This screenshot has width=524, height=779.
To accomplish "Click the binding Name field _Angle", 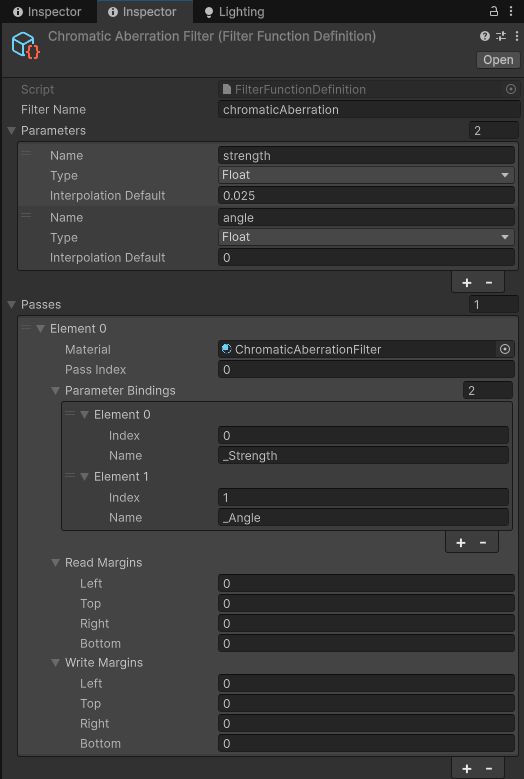I will pos(364,518).
